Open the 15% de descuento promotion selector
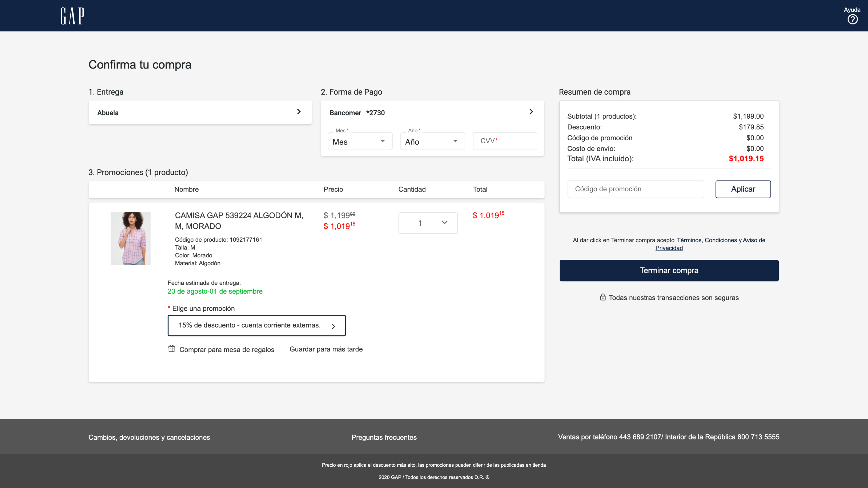This screenshot has height=488, width=868. point(257,326)
